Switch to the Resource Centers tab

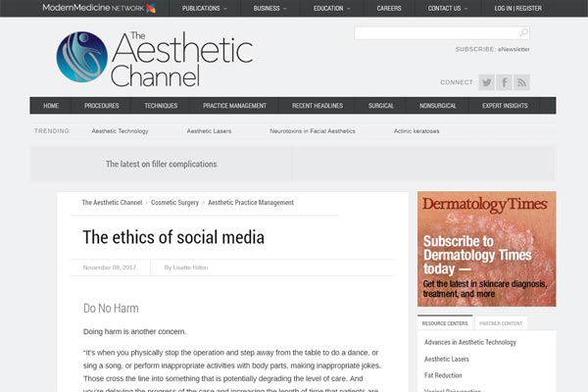pyautogui.click(x=445, y=323)
